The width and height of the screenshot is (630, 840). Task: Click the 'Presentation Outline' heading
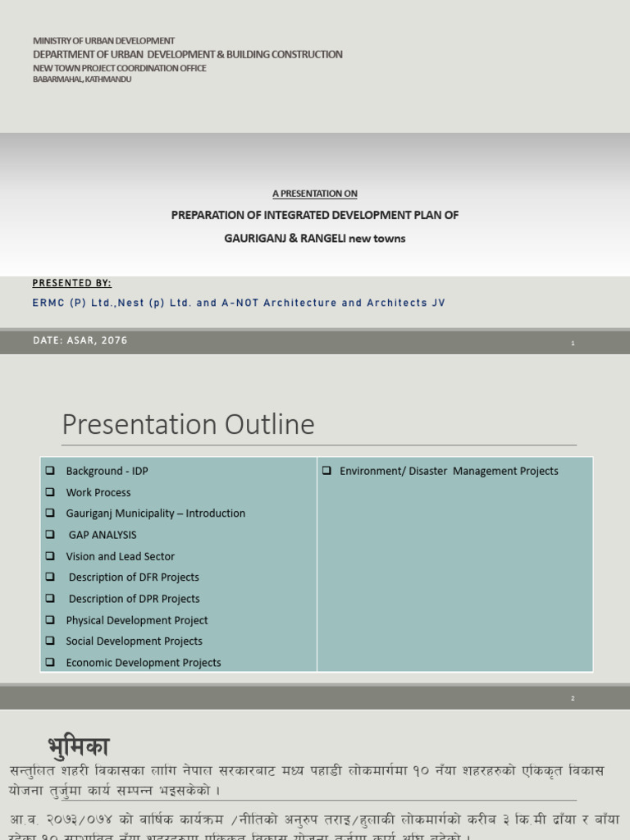coord(189,424)
